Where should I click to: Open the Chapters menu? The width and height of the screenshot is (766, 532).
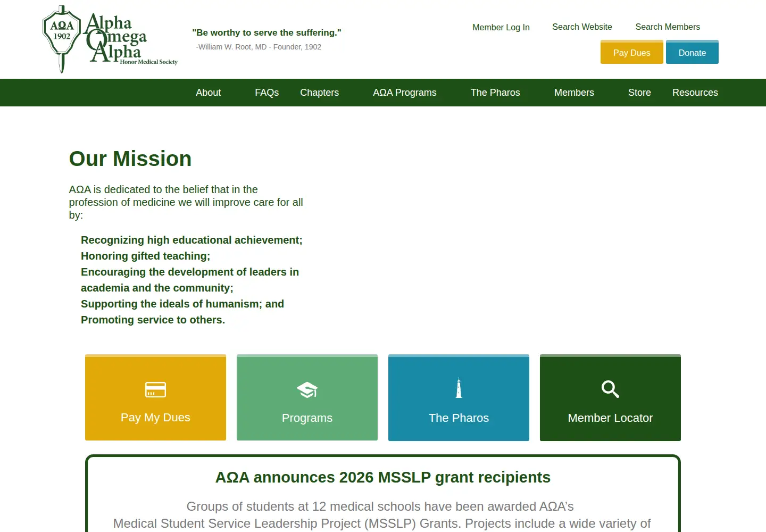(x=319, y=93)
